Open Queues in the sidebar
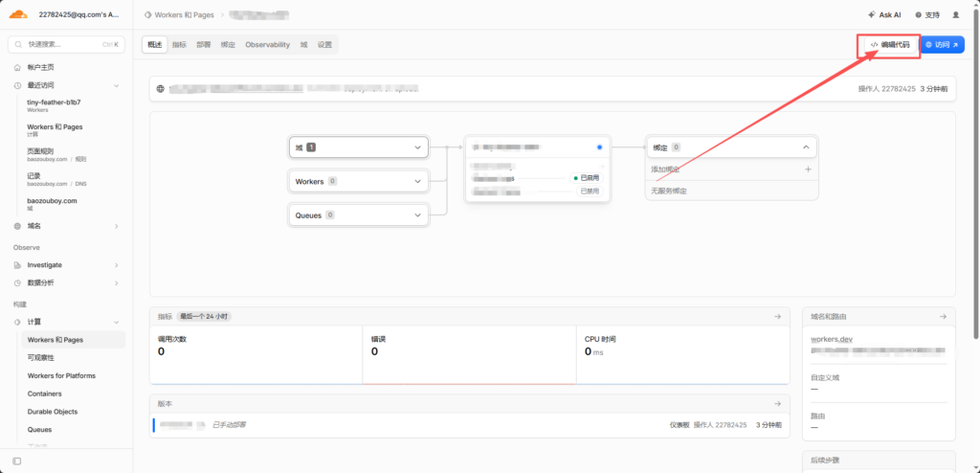 tap(39, 430)
